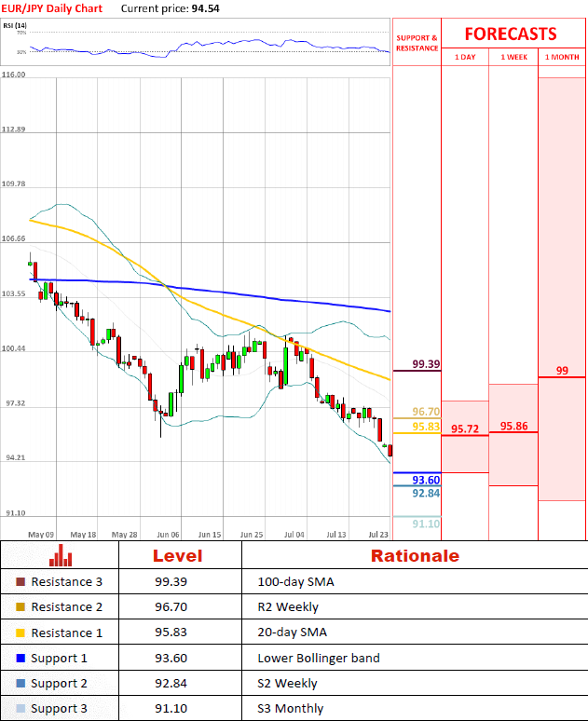Viewport: 588px width, 721px height.
Task: Click the 95.72 one-day forecast value
Action: [x=464, y=429]
